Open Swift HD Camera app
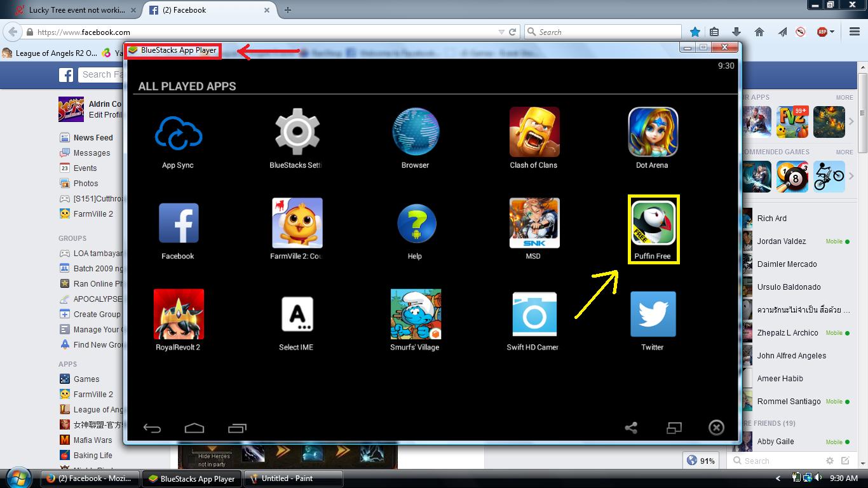The width and height of the screenshot is (868, 488). (x=534, y=315)
